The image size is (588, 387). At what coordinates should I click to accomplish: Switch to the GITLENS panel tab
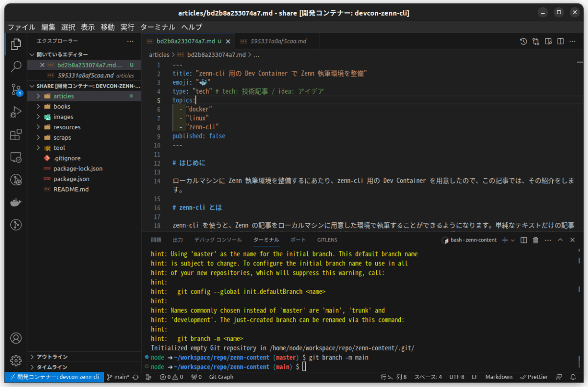click(x=327, y=240)
